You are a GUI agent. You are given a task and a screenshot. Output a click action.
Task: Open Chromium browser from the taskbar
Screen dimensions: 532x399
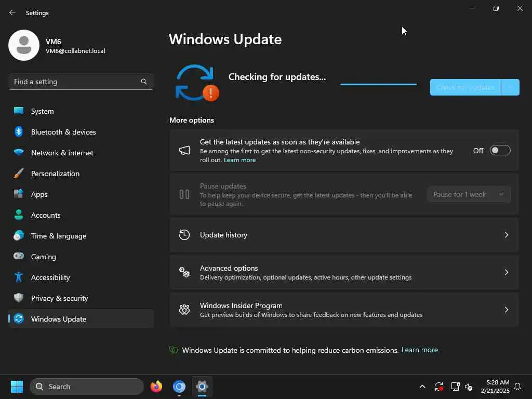179,387
